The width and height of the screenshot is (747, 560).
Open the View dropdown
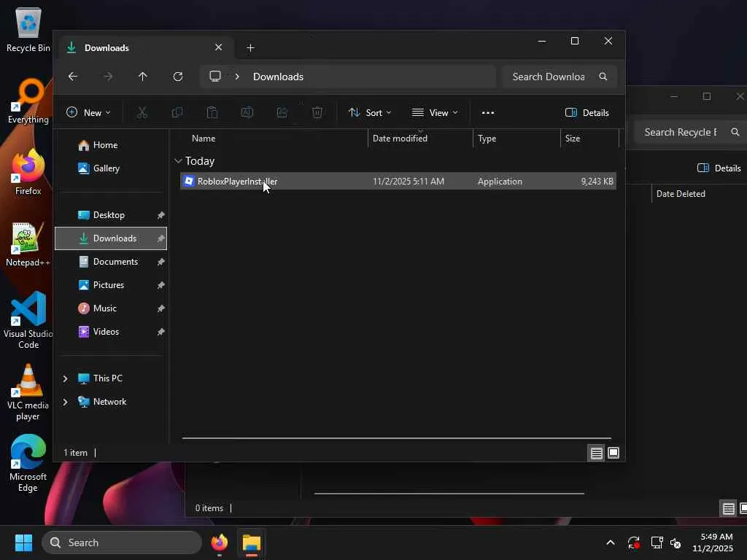coord(435,113)
